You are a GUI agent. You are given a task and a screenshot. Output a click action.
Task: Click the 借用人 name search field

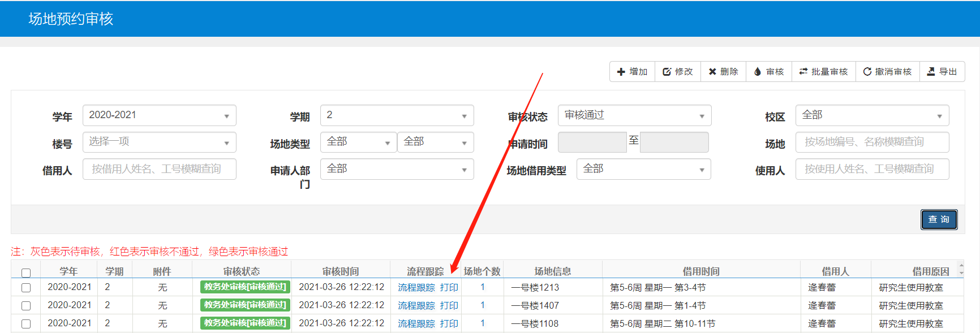pos(159,169)
